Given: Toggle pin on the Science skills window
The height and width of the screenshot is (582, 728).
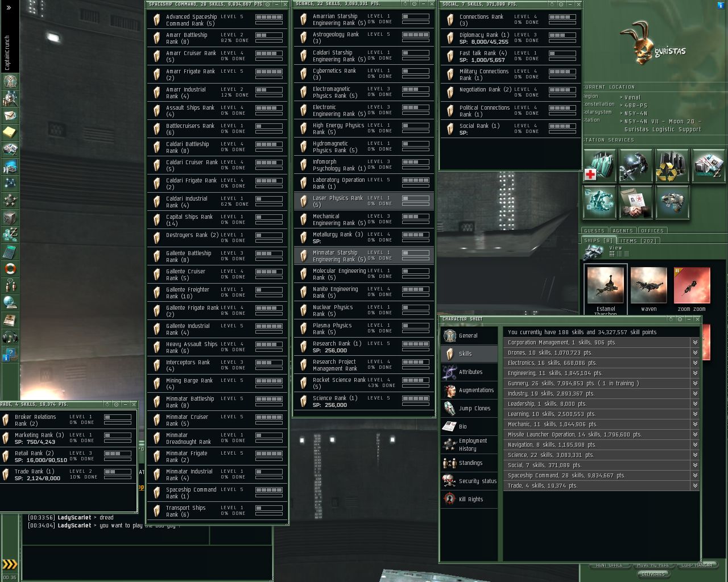Looking at the screenshot, I should [x=413, y=4].
